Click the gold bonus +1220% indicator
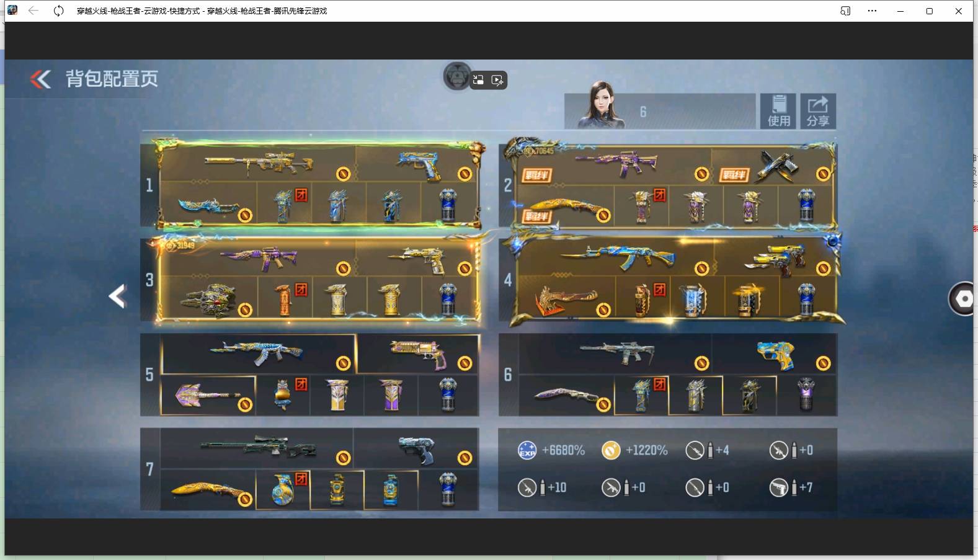978x560 pixels. [x=635, y=450]
